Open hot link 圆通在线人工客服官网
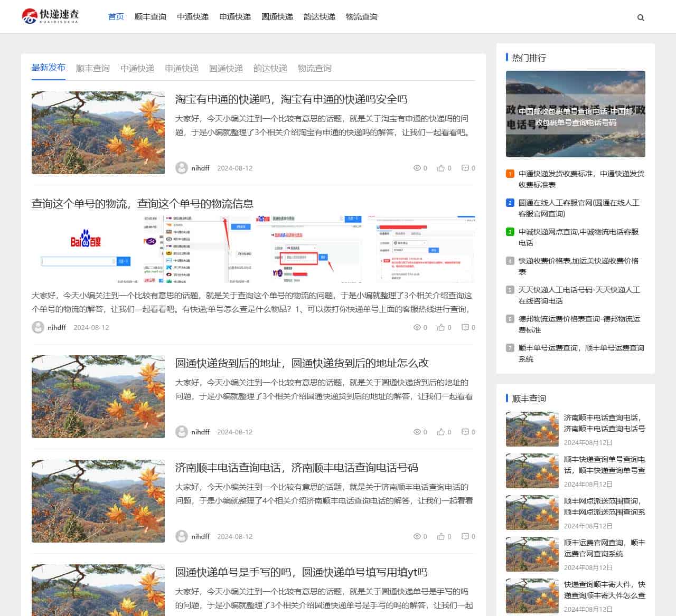 tap(579, 208)
